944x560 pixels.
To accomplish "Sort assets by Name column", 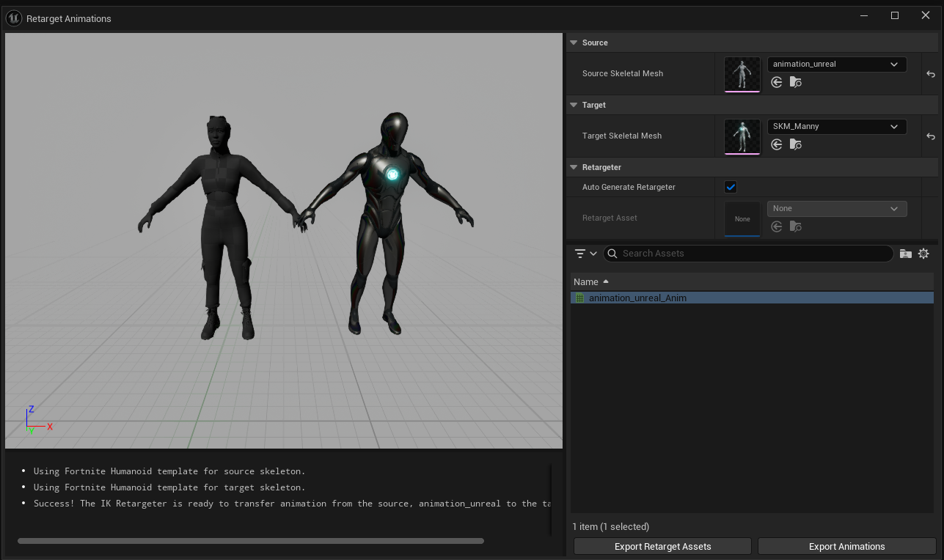I will click(752, 281).
